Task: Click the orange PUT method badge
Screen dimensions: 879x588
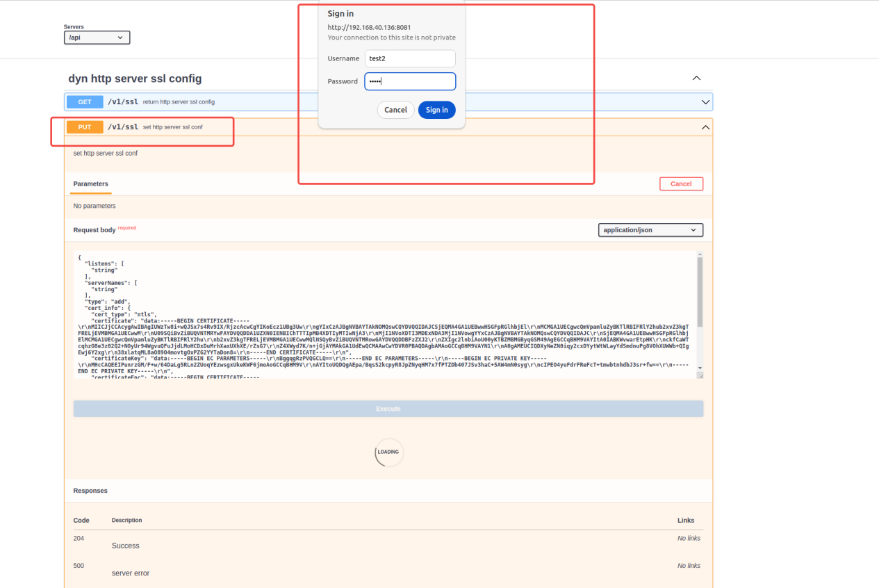Action: 85,127
